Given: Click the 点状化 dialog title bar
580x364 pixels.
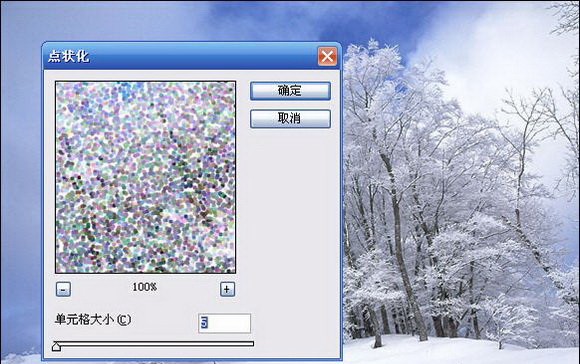Looking at the screenshot, I should pyautogui.click(x=192, y=56).
